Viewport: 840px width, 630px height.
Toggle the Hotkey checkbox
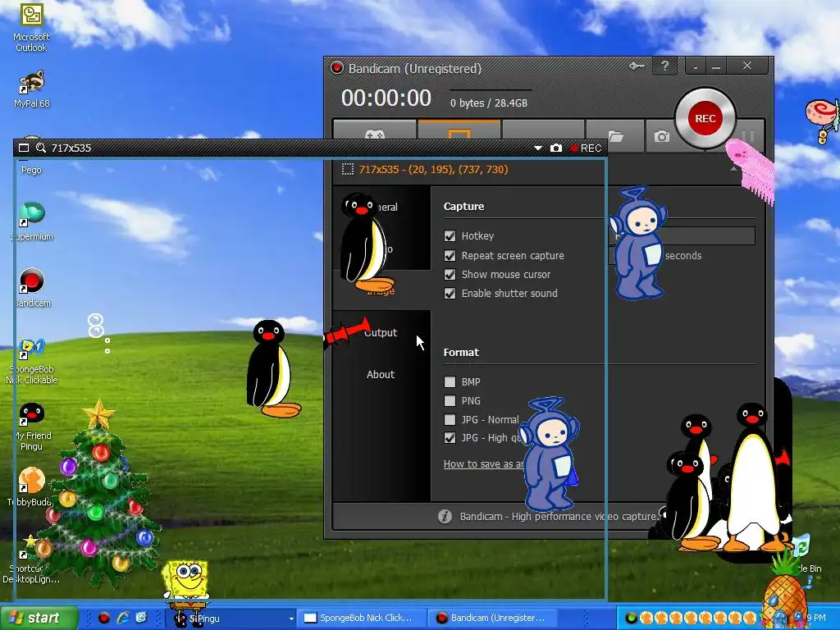pos(450,235)
